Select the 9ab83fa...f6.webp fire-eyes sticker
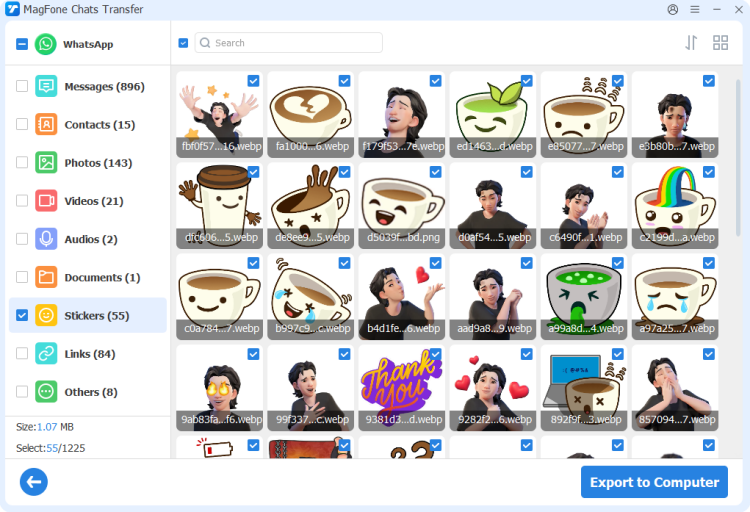 [220, 388]
